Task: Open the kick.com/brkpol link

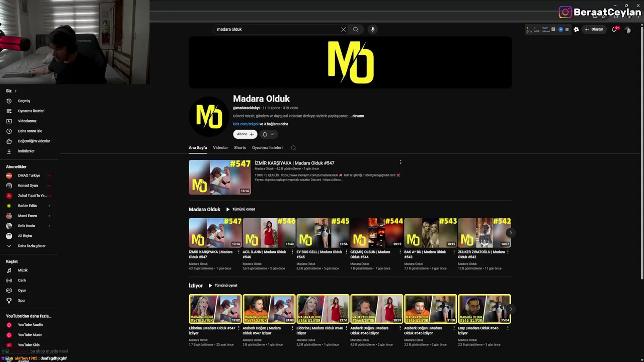Action: tap(246, 124)
